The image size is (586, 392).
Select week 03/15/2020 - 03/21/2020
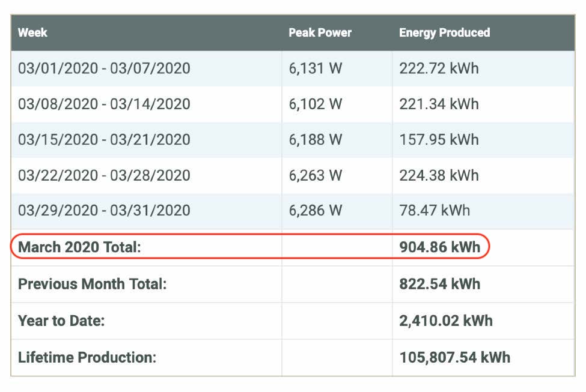(104, 140)
